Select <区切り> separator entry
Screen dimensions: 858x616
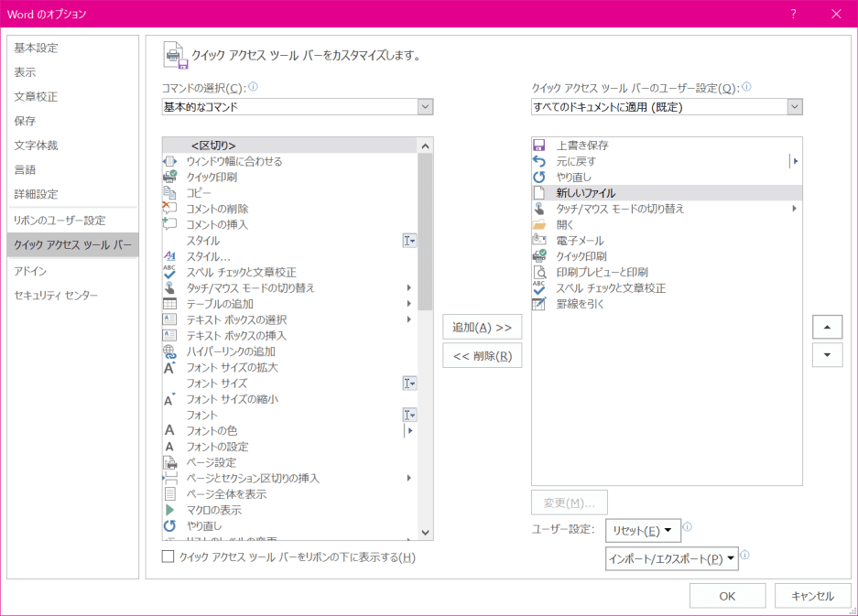290,145
